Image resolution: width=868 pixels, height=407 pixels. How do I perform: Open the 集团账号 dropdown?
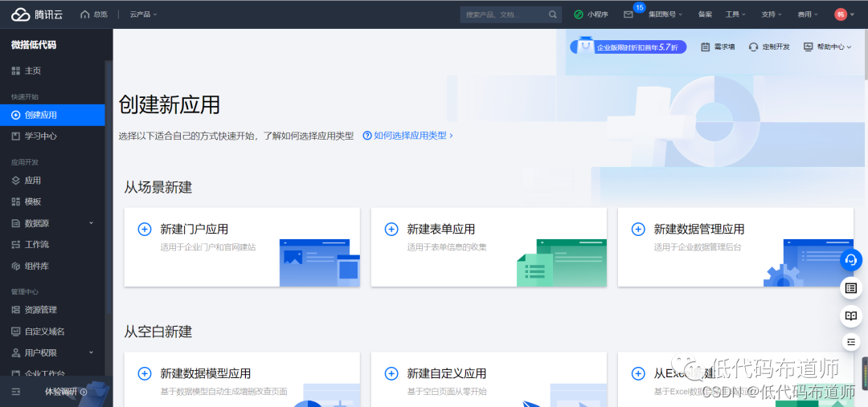click(x=665, y=14)
